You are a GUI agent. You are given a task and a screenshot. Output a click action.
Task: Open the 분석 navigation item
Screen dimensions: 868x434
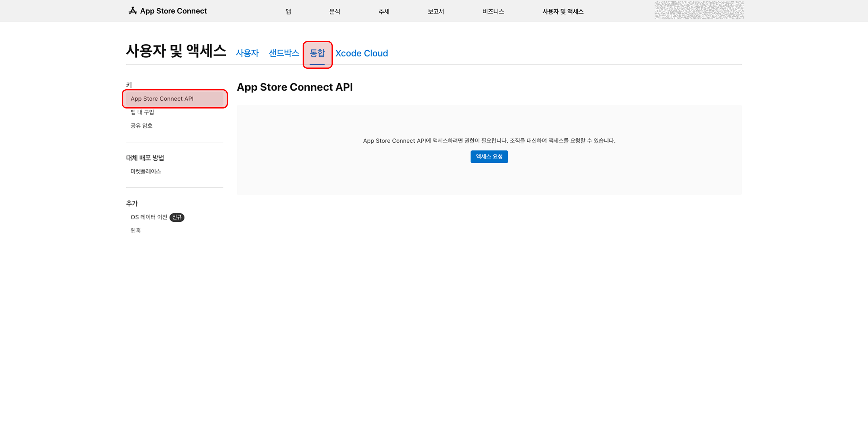[x=335, y=11]
